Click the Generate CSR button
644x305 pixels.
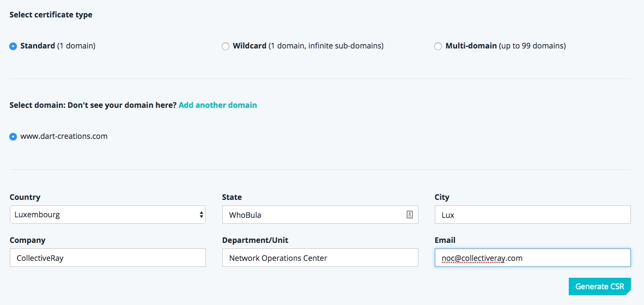coord(600,286)
